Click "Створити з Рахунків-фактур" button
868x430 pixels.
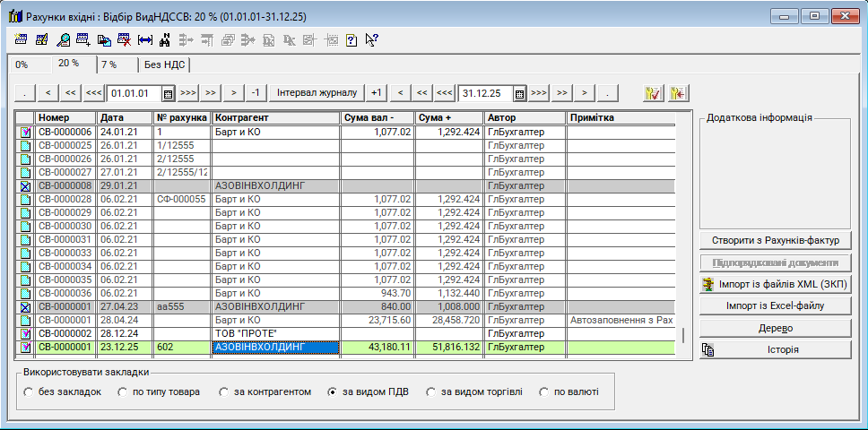pyautogui.click(x=775, y=240)
